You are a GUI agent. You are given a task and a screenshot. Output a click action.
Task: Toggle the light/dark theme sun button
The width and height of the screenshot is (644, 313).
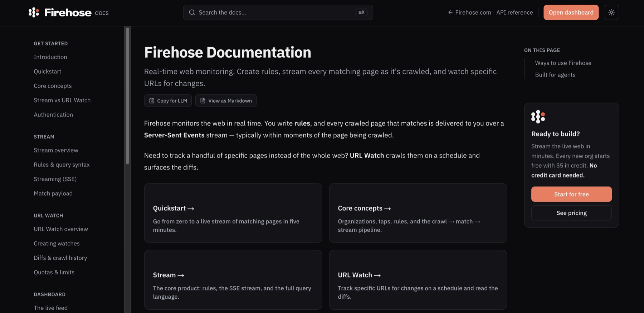tap(611, 13)
